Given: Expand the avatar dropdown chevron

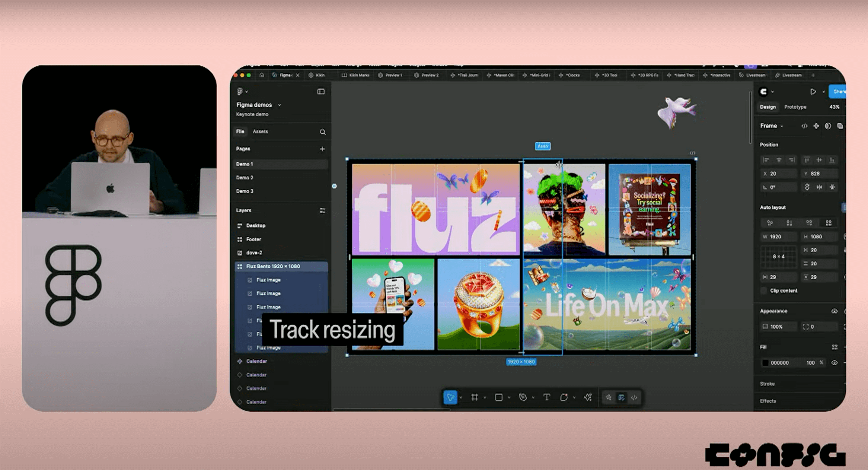Looking at the screenshot, I should pyautogui.click(x=772, y=92).
